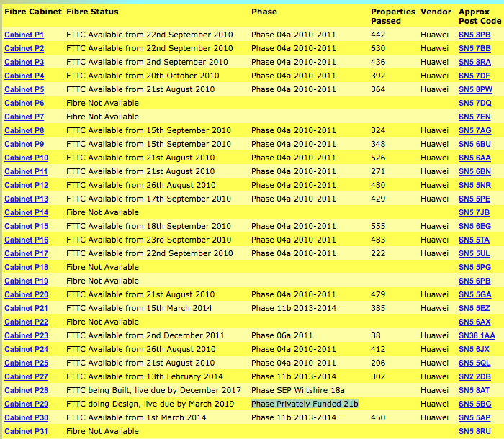
Task: Open the Cabinet P6 link
Action: tap(24, 103)
